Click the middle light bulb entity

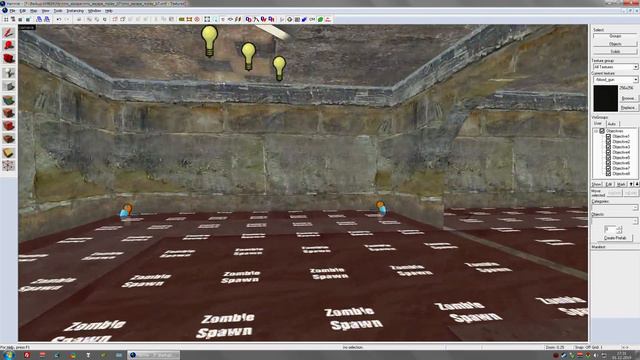click(248, 56)
